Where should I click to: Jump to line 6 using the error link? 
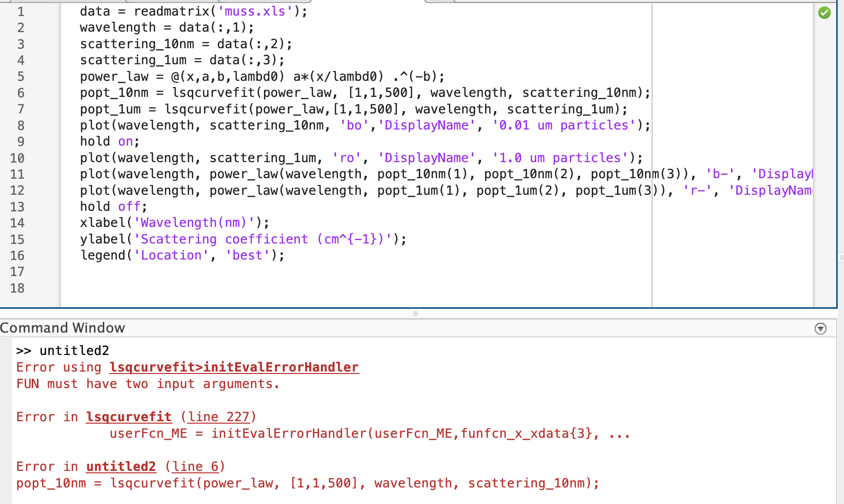(195, 466)
